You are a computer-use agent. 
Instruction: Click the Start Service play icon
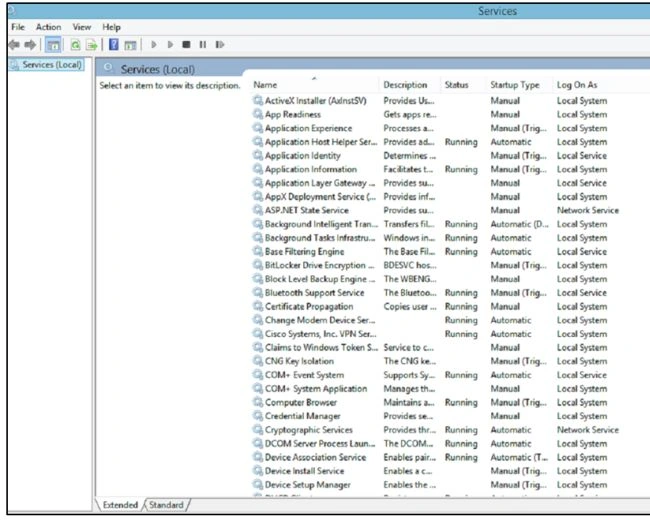point(154,44)
